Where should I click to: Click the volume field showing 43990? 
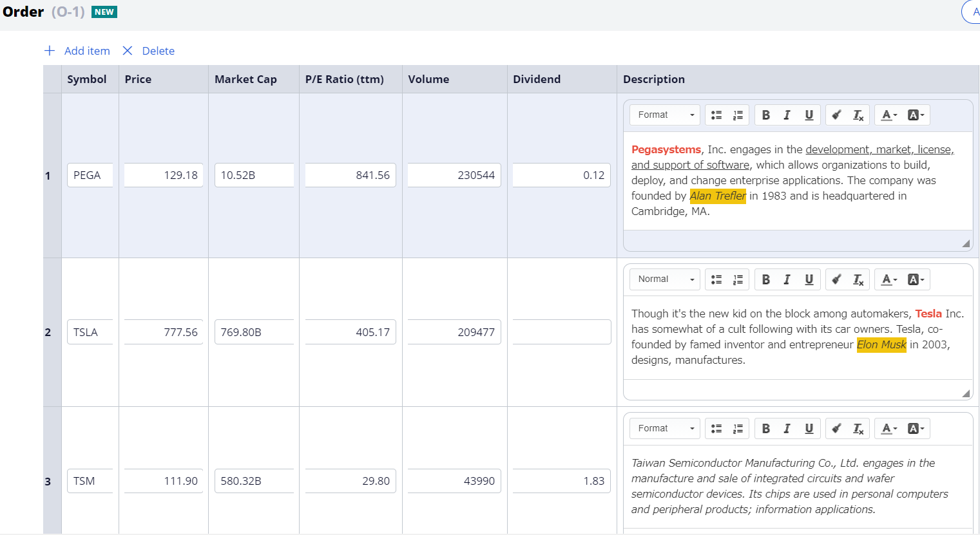(454, 481)
